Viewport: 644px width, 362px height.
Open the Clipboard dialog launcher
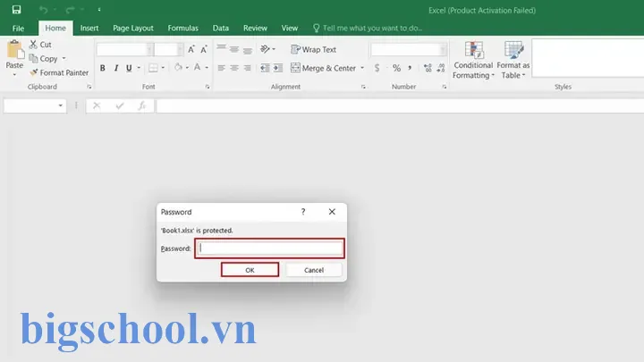point(89,87)
